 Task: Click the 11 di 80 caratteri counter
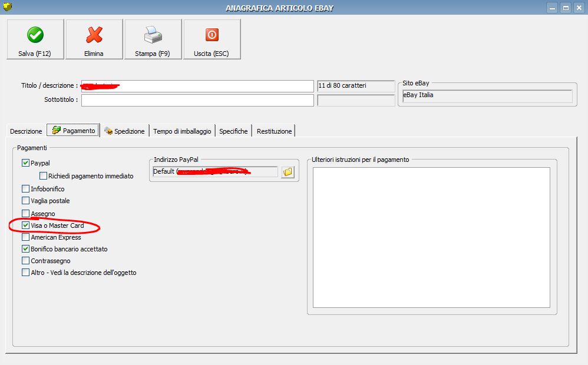point(356,86)
